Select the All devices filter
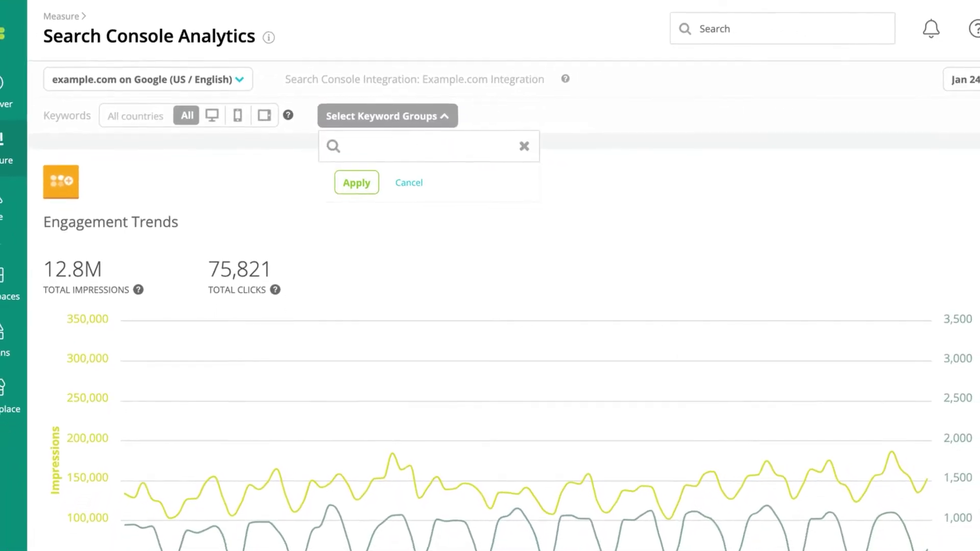The width and height of the screenshot is (980, 551). (x=187, y=115)
